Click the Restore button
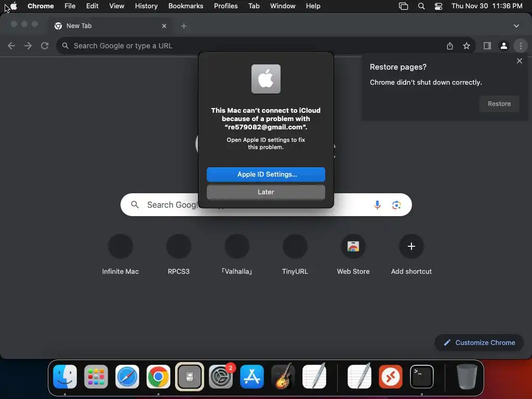The height and width of the screenshot is (399, 532). pyautogui.click(x=499, y=104)
